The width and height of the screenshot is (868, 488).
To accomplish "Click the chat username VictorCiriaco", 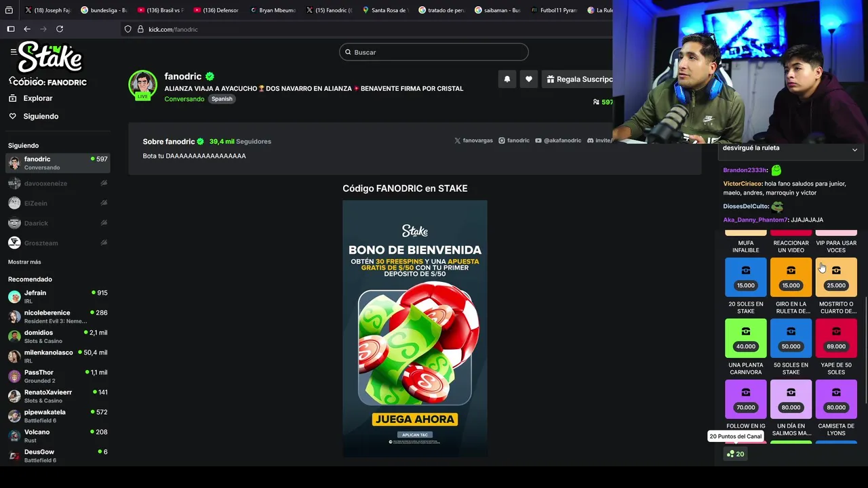I will 743,184.
